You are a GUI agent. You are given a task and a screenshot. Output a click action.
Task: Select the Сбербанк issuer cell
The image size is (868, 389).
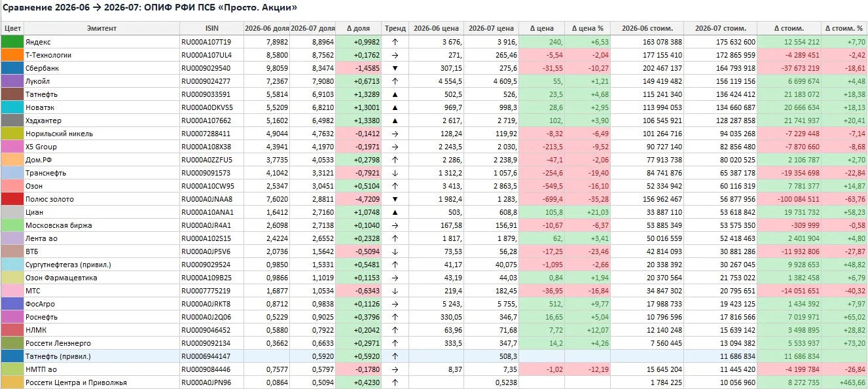coord(101,68)
